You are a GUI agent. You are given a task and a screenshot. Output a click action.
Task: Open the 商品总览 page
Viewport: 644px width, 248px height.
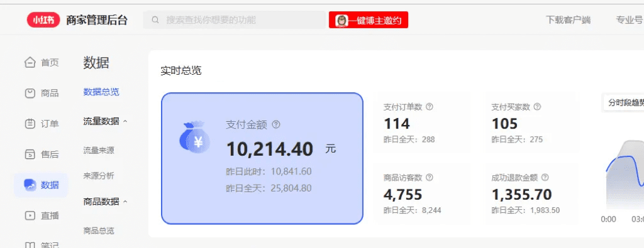[x=99, y=230]
